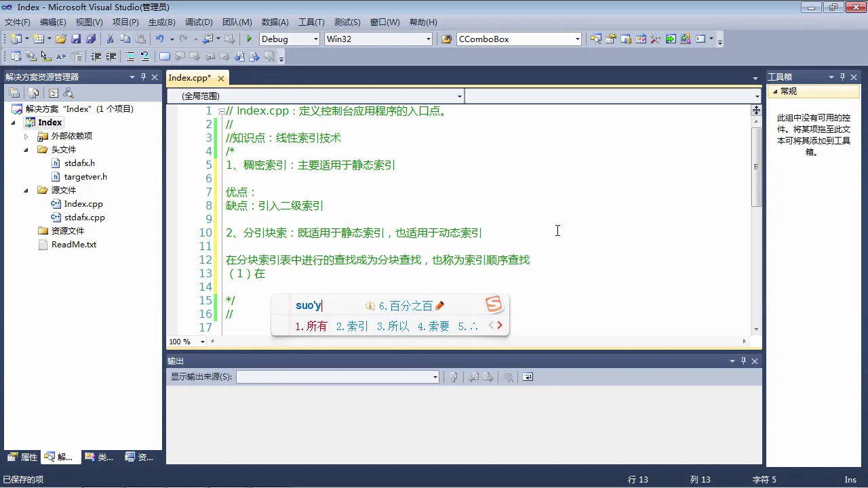Select ReadMe.txt in Solution Explorer
Image resolution: width=868 pixels, height=488 pixels.
point(74,245)
